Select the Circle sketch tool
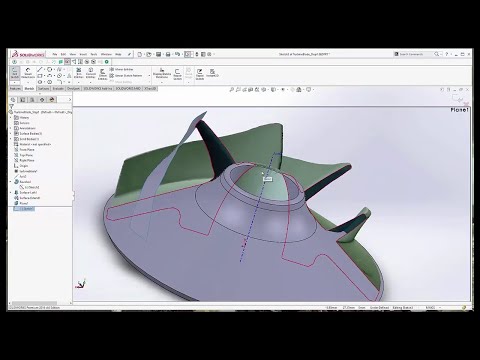The height and width of the screenshot is (360, 480). pos(49,69)
